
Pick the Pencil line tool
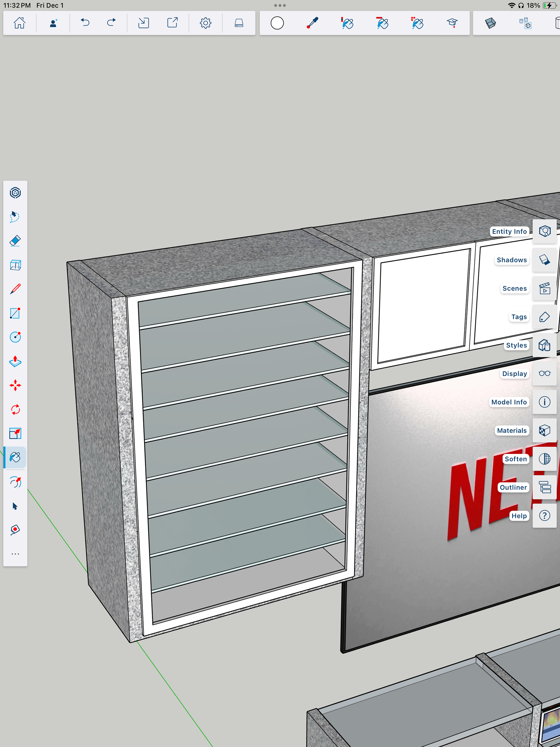coord(15,289)
